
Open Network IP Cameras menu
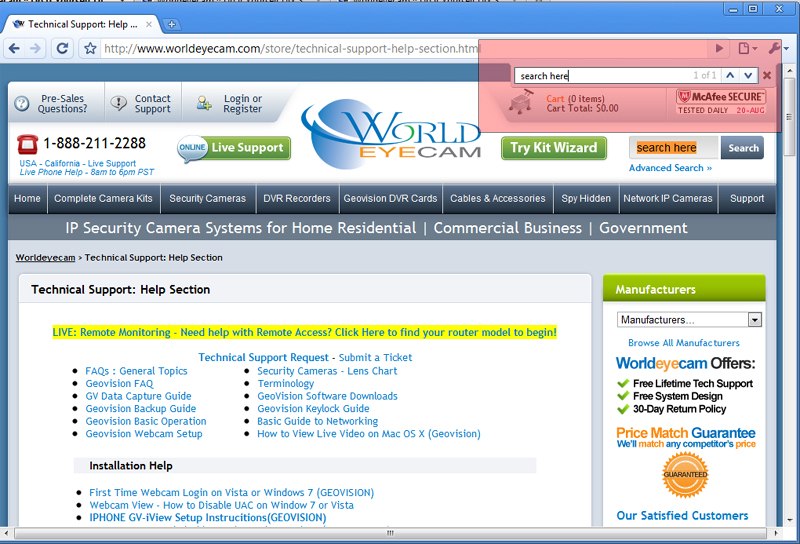(x=668, y=199)
